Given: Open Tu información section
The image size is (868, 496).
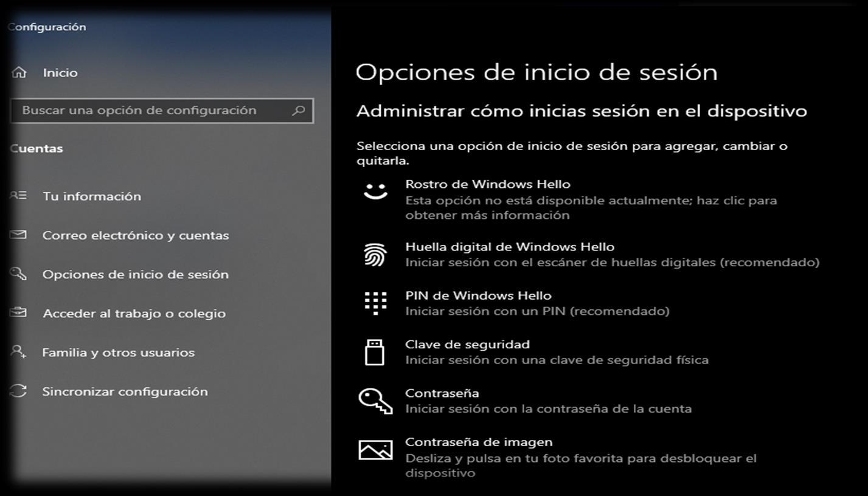Looking at the screenshot, I should [x=92, y=196].
